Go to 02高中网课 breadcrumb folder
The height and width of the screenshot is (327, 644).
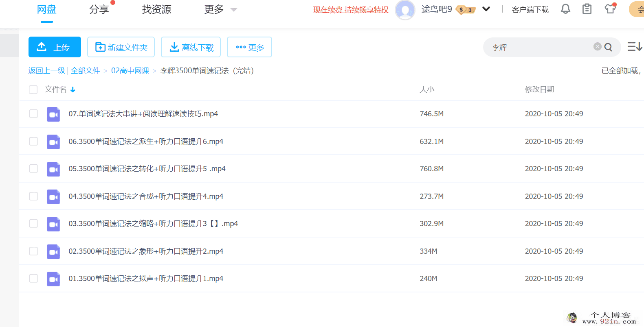(130, 71)
